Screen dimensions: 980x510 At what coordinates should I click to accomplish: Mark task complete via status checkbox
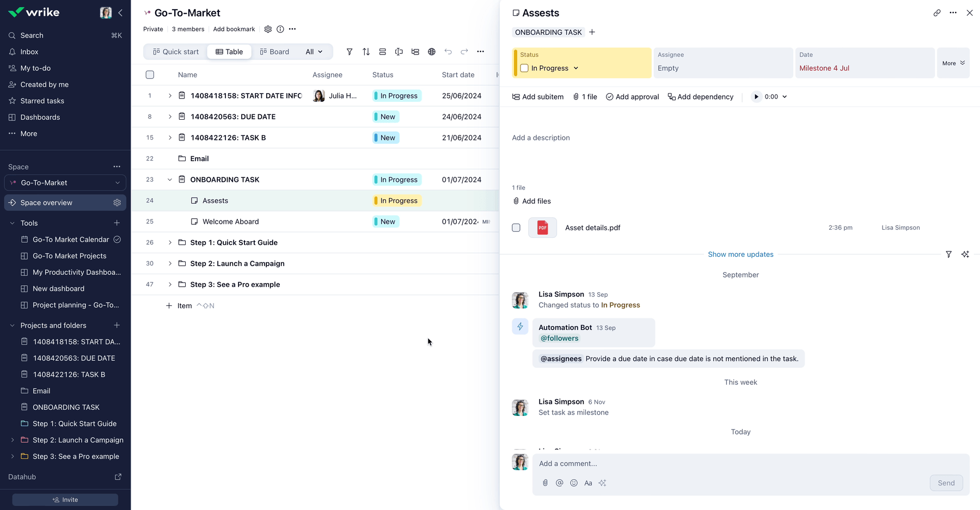pyautogui.click(x=524, y=68)
